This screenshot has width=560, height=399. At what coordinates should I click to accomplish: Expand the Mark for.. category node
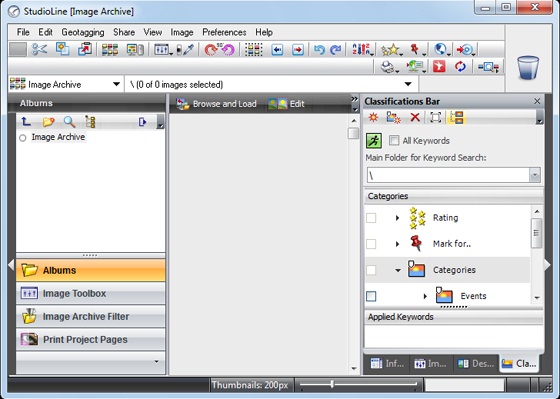tap(397, 244)
